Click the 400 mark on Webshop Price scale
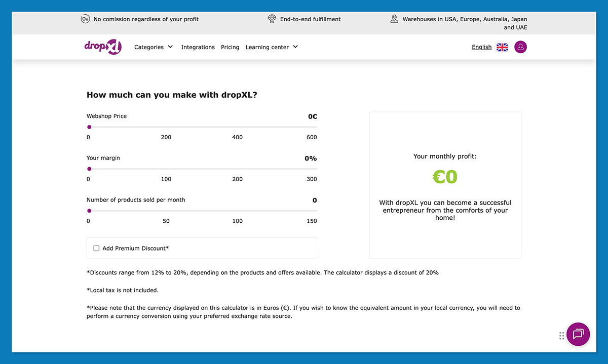608x364 pixels. (x=237, y=137)
